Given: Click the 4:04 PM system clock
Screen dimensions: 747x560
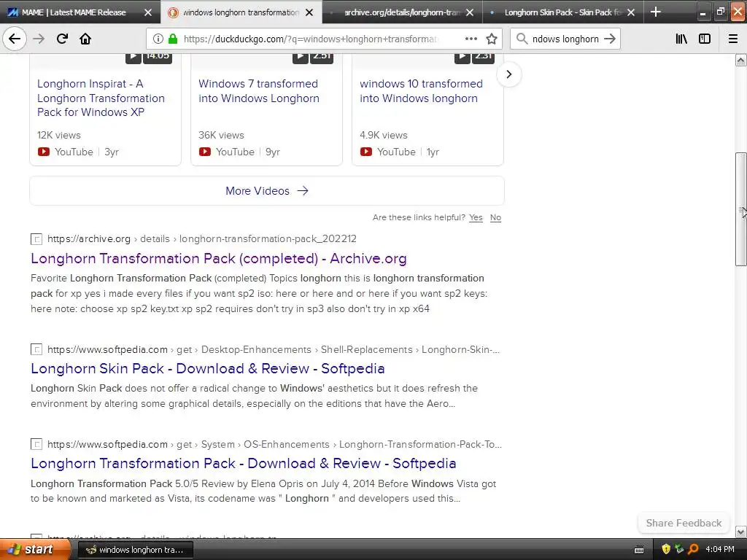Looking at the screenshot, I should (x=720, y=550).
